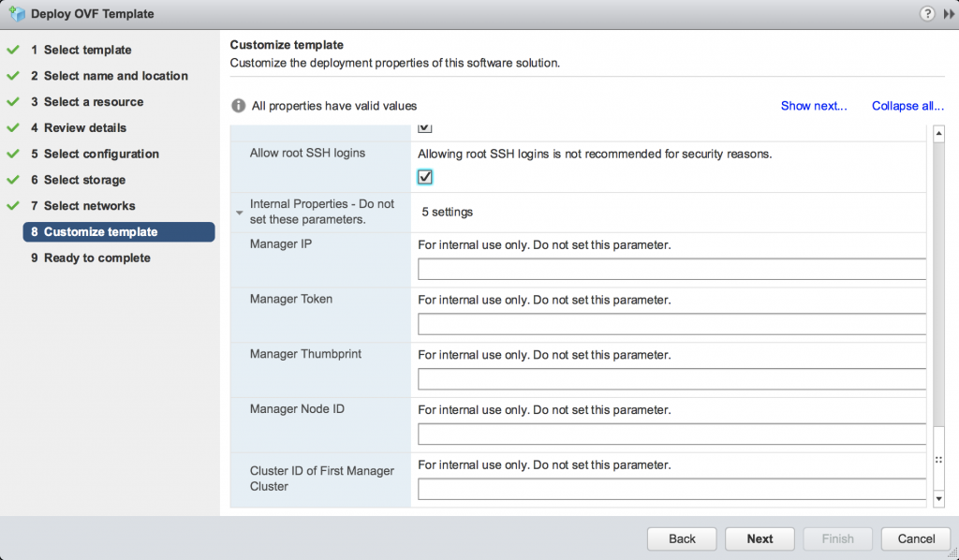
Task: Toggle the partially visible checkbox above SSH row
Action: [x=424, y=127]
